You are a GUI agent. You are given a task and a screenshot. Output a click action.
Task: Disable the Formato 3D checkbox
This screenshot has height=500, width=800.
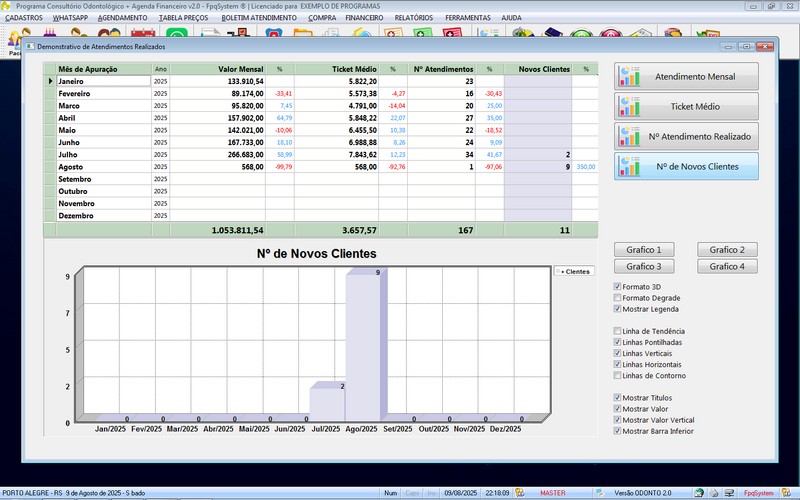point(617,287)
